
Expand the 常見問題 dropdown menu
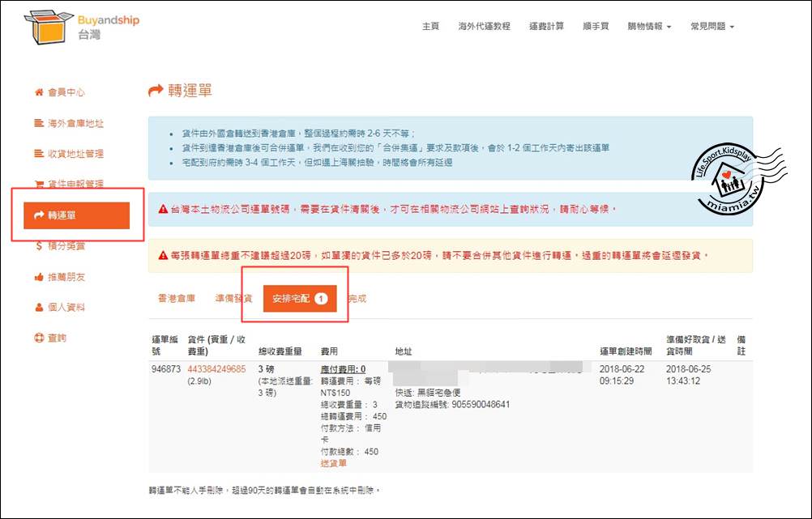point(712,27)
